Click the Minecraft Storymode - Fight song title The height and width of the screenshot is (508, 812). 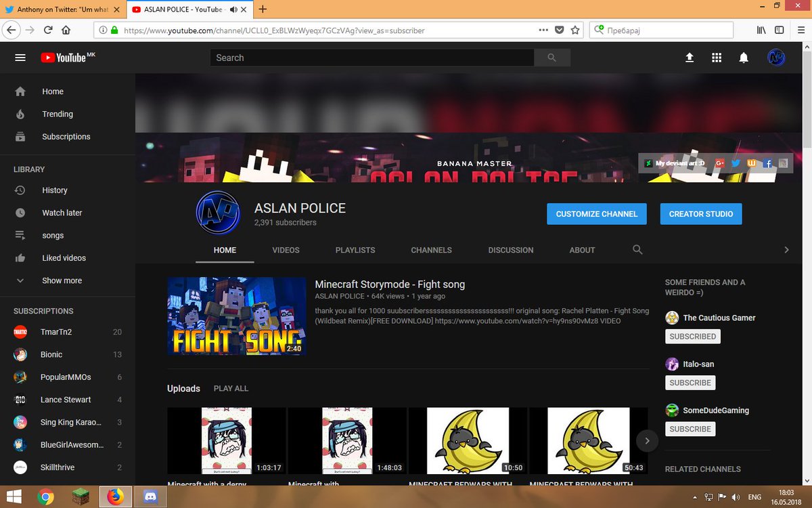coord(390,284)
